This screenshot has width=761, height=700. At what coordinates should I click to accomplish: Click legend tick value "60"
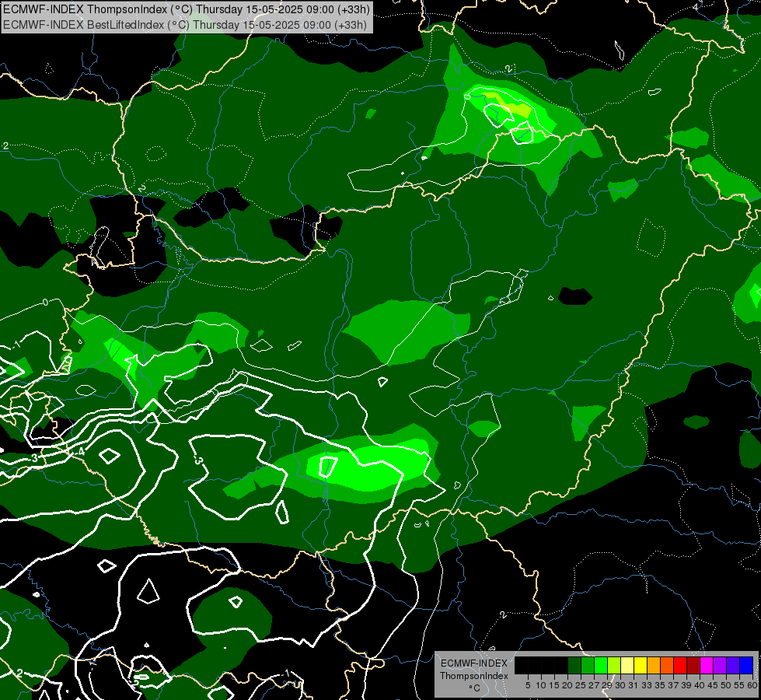[752, 685]
